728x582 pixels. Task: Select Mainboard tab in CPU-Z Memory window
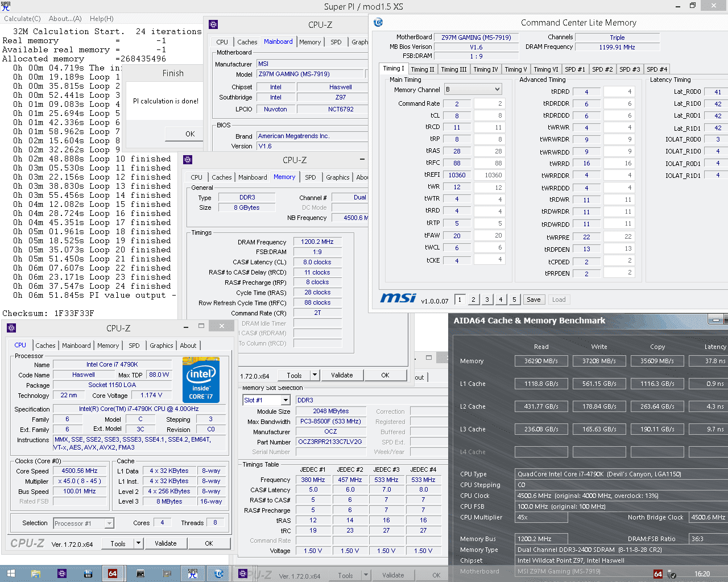(x=253, y=177)
